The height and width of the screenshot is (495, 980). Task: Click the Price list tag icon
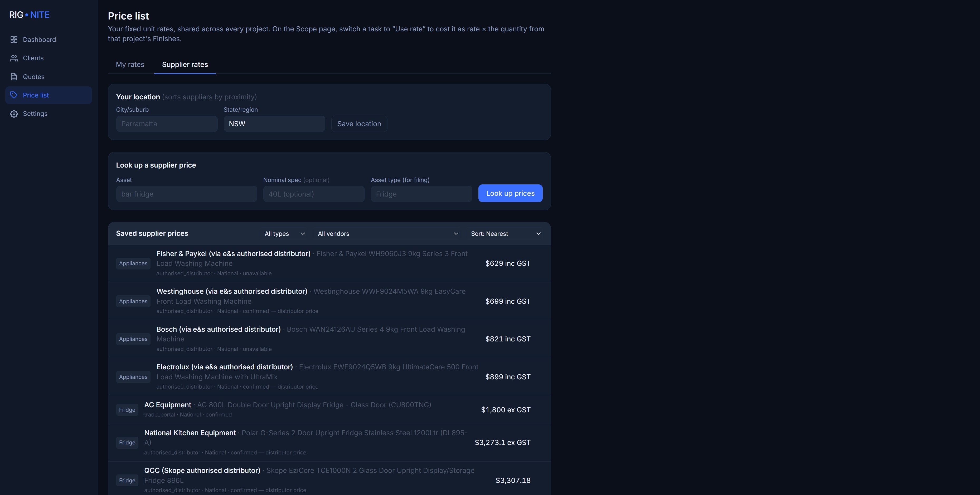[14, 95]
